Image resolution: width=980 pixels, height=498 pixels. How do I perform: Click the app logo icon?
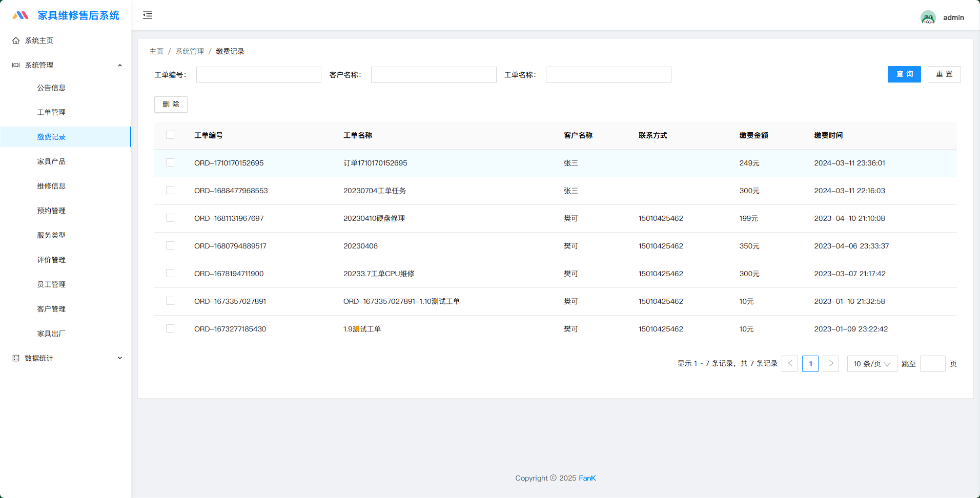pyautogui.click(x=21, y=15)
